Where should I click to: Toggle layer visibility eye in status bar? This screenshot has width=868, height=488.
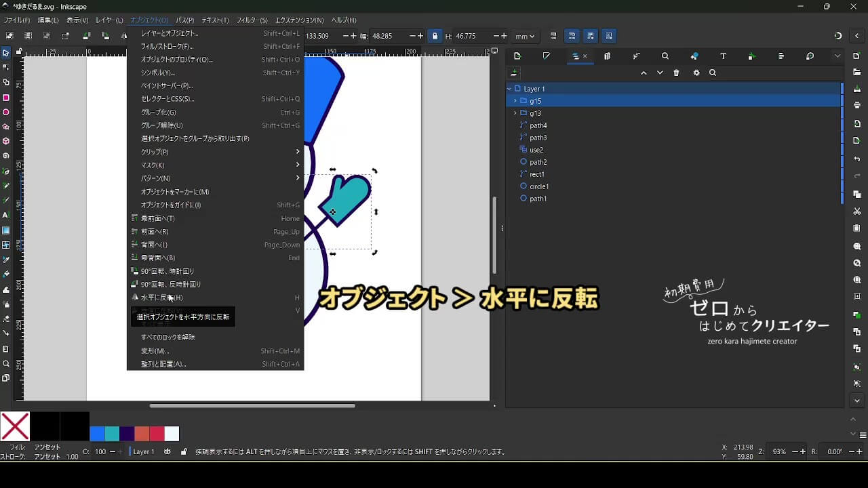click(167, 451)
